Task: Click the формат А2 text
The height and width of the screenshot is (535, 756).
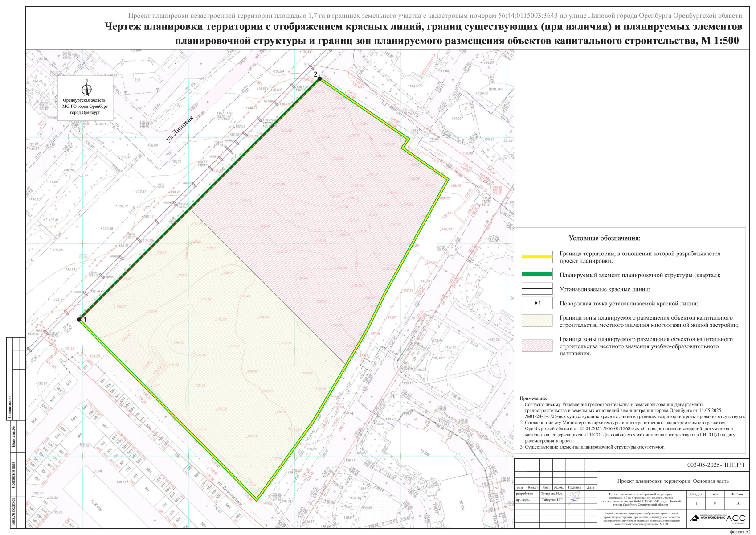Action: [740, 531]
